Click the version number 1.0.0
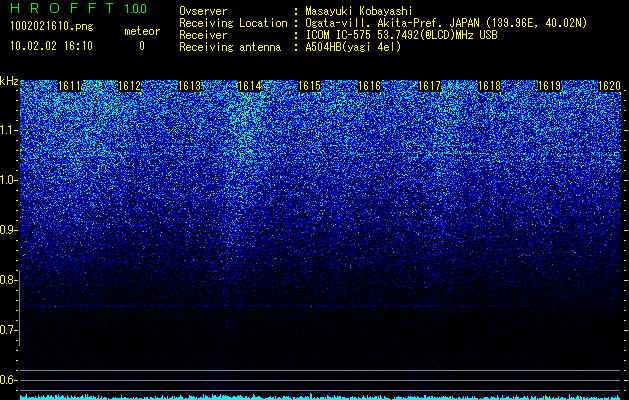Viewport: 629px width, 400px height. (135, 8)
